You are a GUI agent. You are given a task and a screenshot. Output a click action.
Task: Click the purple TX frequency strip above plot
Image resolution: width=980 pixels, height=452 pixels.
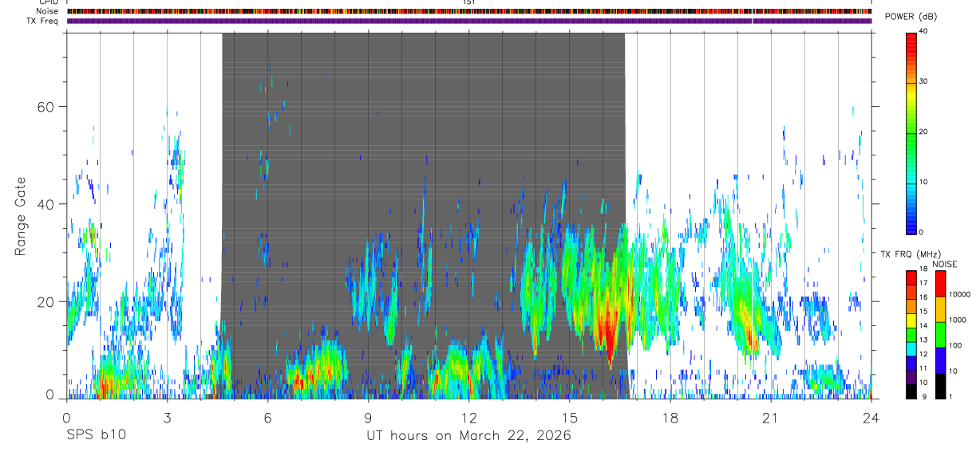click(x=469, y=21)
